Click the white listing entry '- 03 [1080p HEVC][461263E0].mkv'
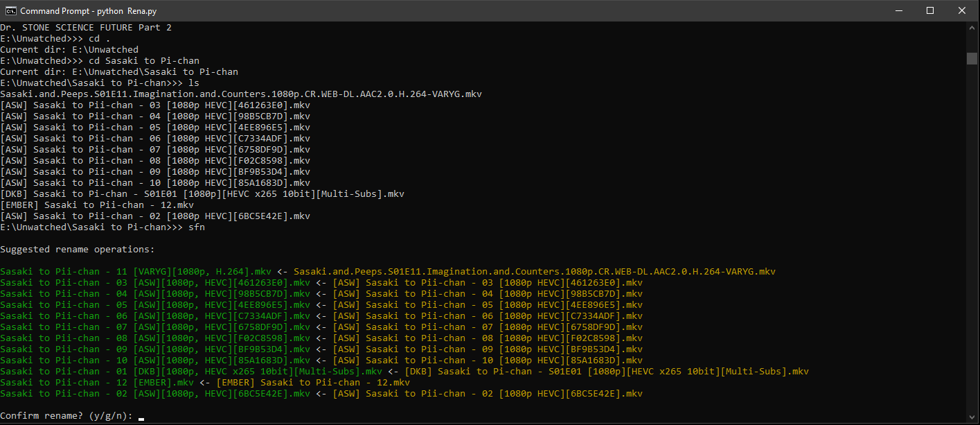Screen dimensions: 980x425 (155, 105)
